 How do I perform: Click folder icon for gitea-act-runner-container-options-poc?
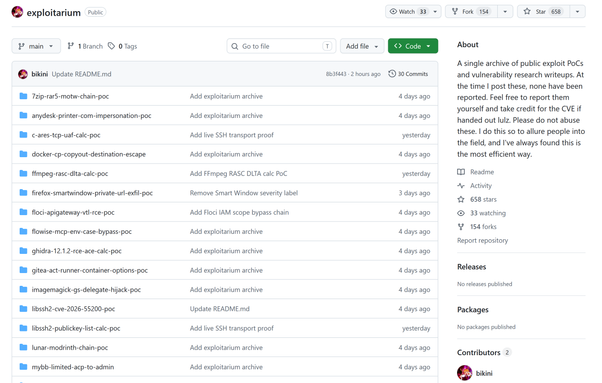coord(23,270)
